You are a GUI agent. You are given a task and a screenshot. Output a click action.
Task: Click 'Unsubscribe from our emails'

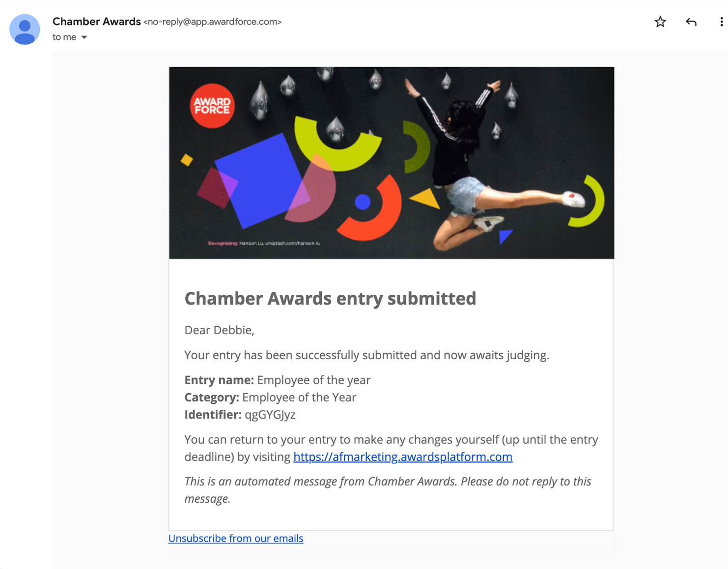click(236, 538)
